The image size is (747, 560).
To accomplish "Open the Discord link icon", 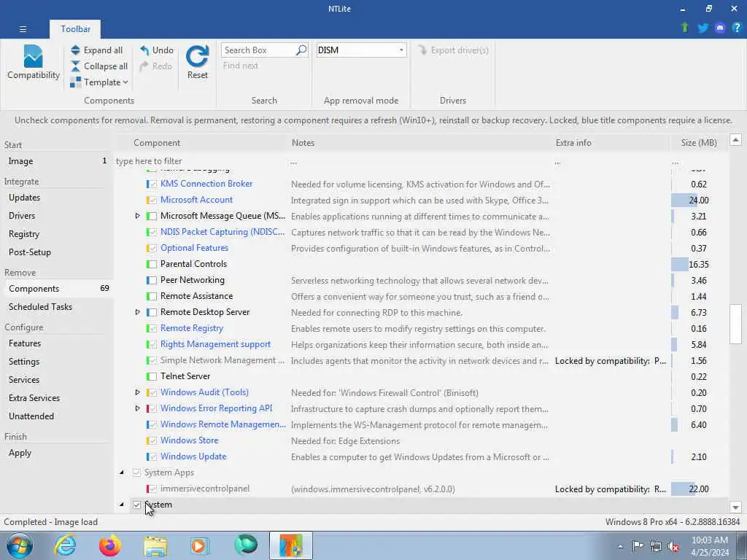I will click(x=720, y=28).
